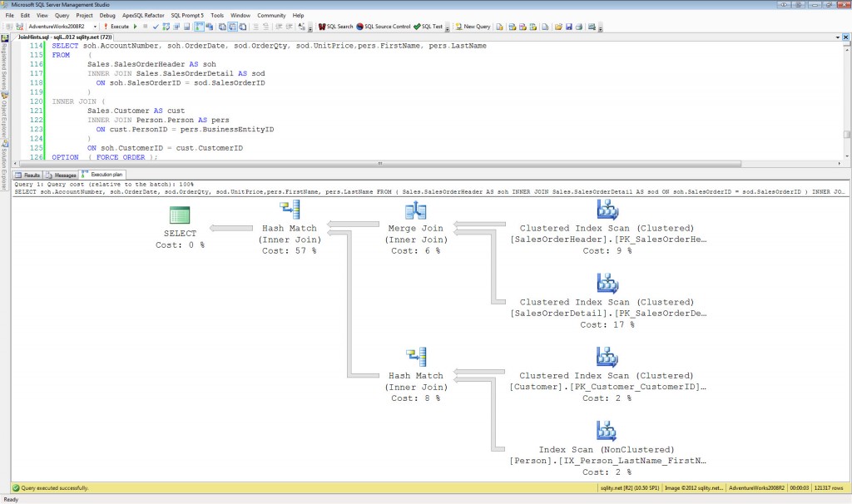This screenshot has width=852, height=504.
Task: Click the New Query button
Action: (473, 27)
